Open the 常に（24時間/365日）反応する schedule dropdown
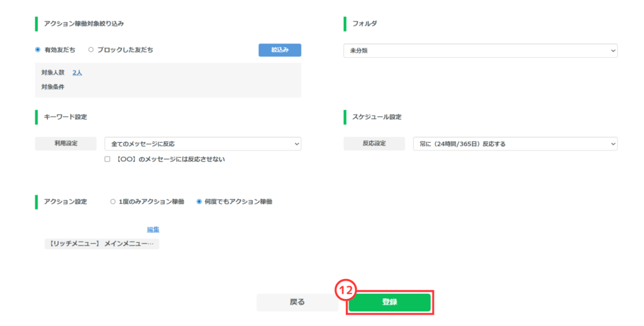Image resolution: width=644 pixels, height=326 pixels. coord(514,144)
